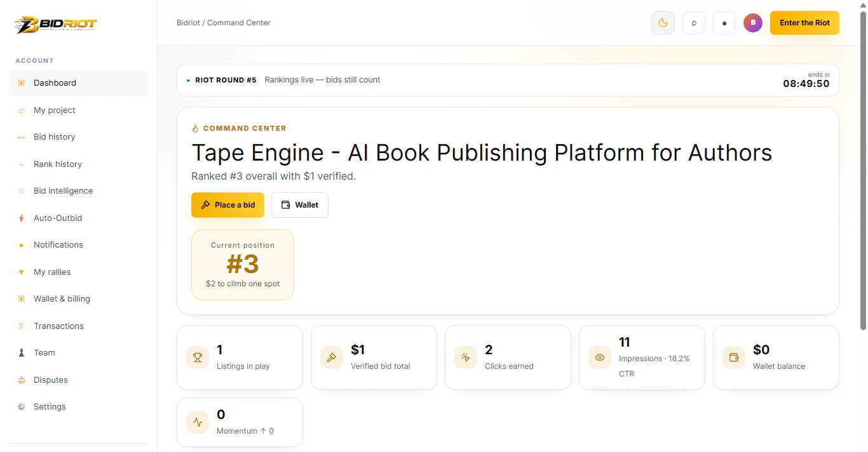Screen dimensions: 868x452
Task: Toggle dark mode moon icon
Action: click(x=663, y=23)
